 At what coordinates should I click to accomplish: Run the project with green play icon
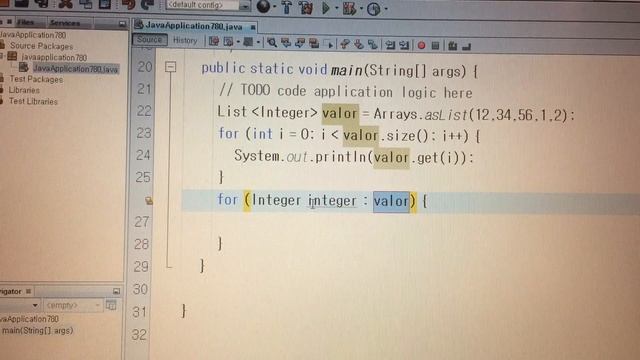coord(326,7)
